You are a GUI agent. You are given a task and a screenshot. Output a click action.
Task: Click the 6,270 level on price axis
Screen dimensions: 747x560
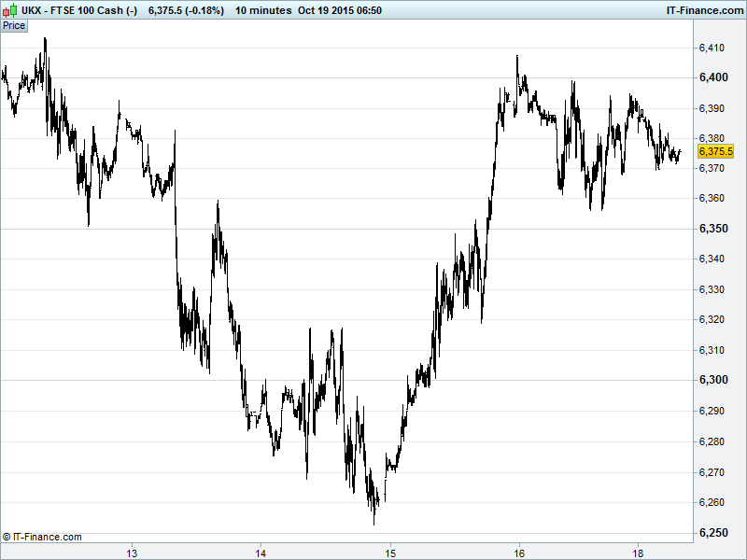coord(713,472)
